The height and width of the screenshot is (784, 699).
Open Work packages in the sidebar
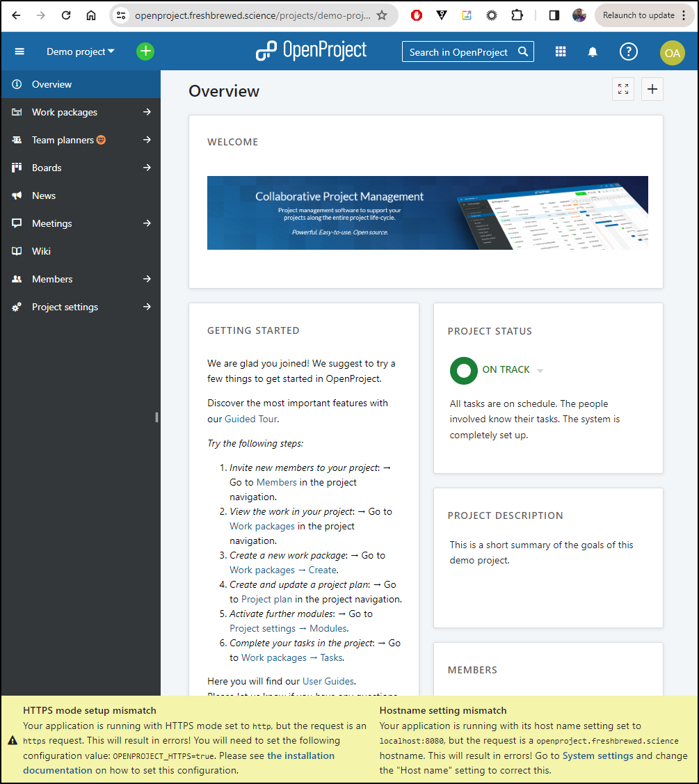pyautogui.click(x=65, y=112)
